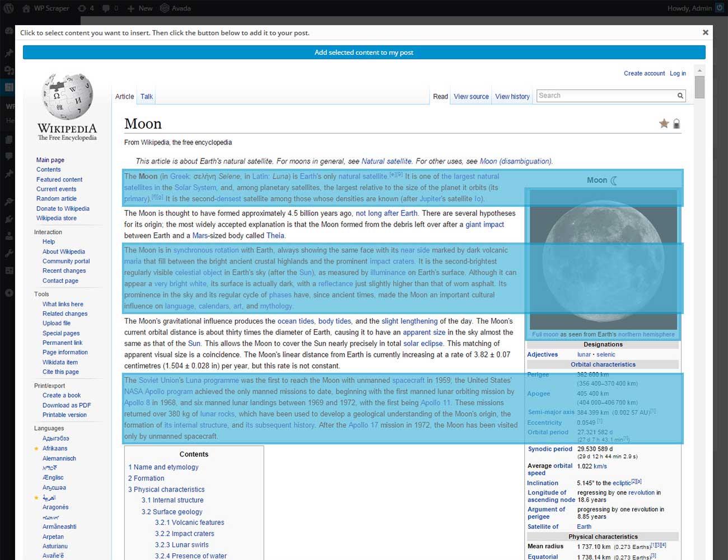Open the Create account link
The height and width of the screenshot is (560, 728).
pyautogui.click(x=644, y=73)
